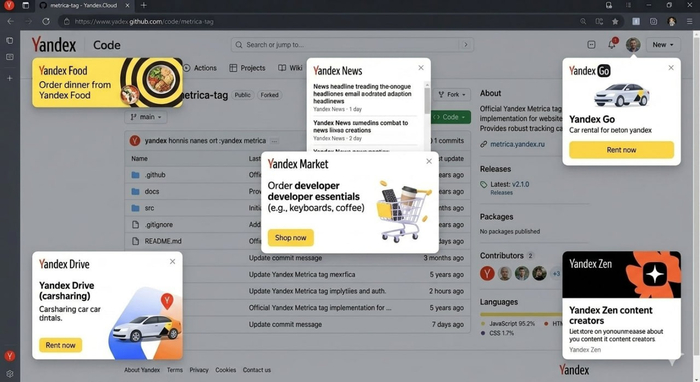Open the Contact us footer link
Screen dimensions: 700x382
(x=257, y=370)
